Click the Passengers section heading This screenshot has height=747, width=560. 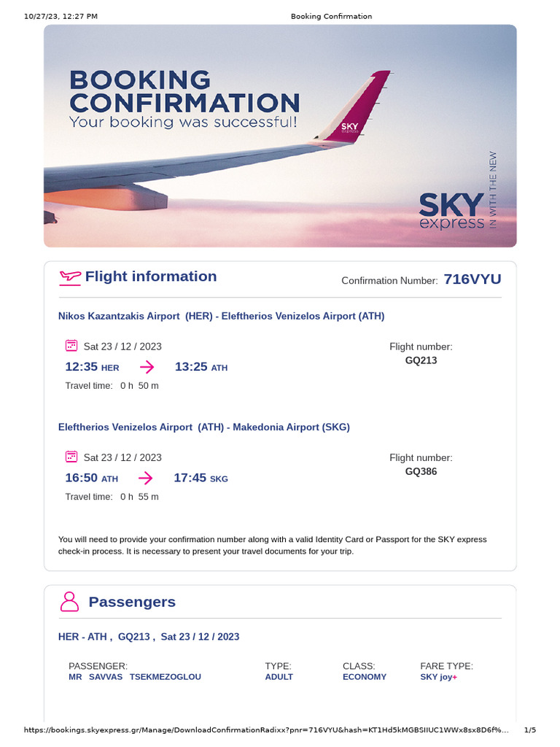tap(132, 602)
